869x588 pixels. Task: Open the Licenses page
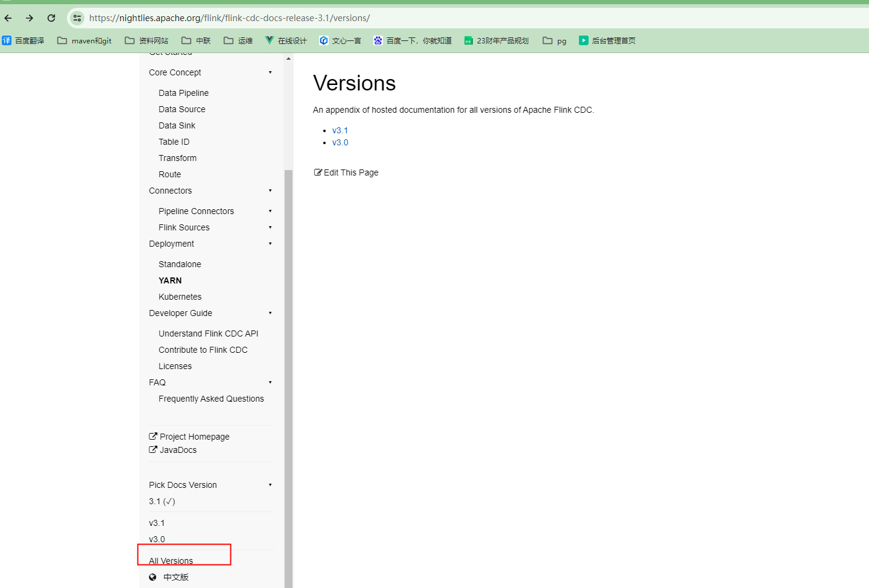click(175, 366)
